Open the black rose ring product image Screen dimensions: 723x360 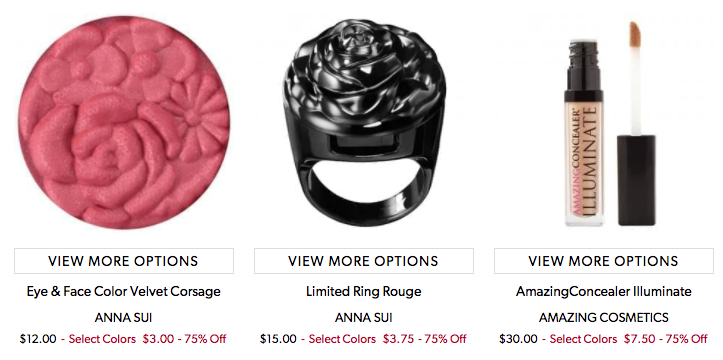pos(364,123)
